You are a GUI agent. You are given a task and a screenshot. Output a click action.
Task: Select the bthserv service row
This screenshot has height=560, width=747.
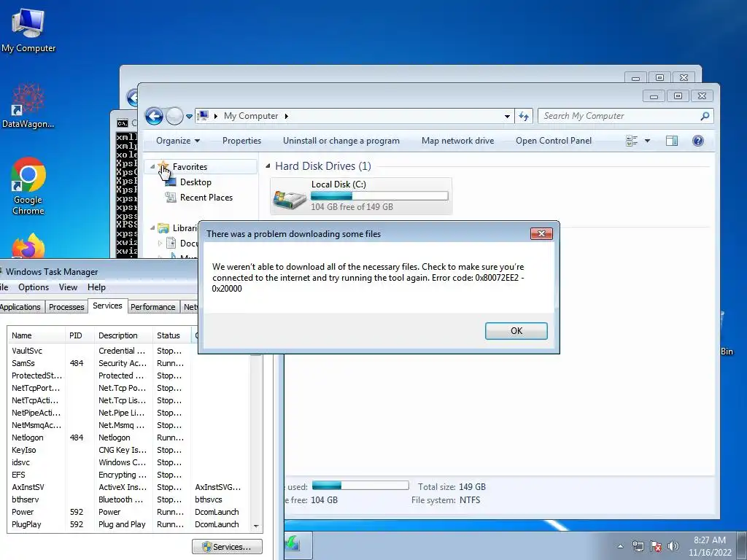click(x=128, y=499)
